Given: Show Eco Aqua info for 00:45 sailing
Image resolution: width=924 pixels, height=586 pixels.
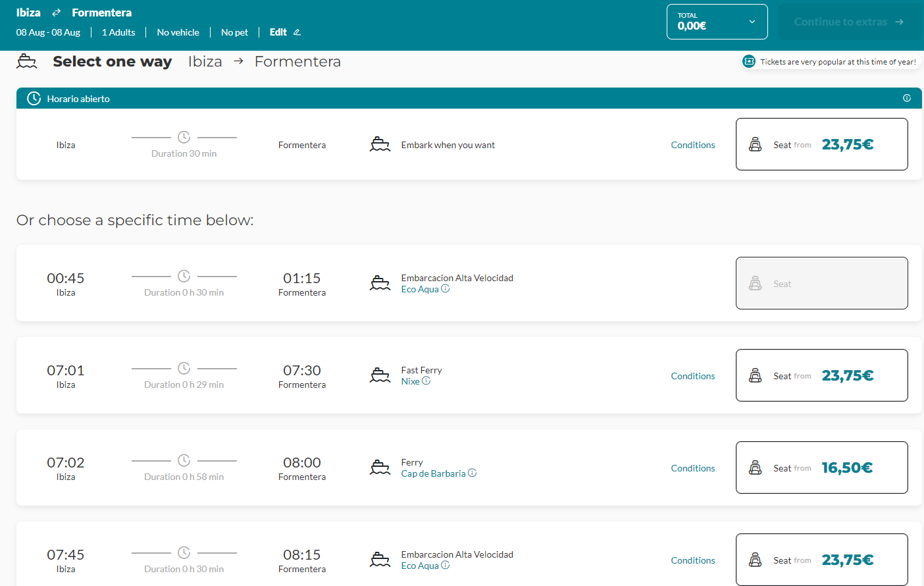Looking at the screenshot, I should click(446, 289).
